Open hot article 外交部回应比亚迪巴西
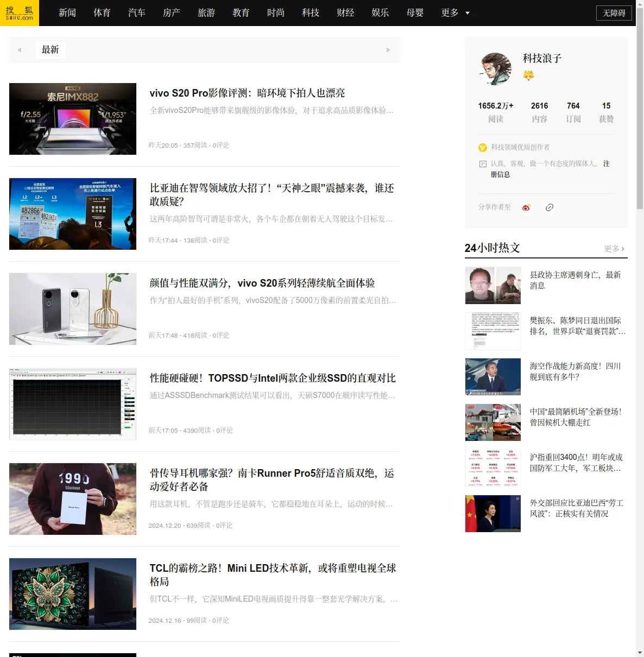This screenshot has height=657, width=644. tap(577, 508)
